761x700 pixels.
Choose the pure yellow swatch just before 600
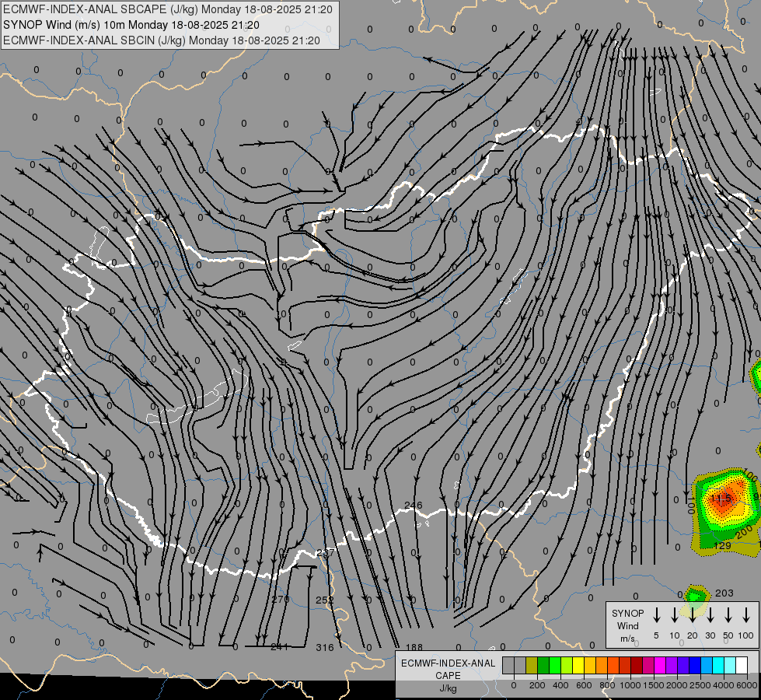pos(578,665)
